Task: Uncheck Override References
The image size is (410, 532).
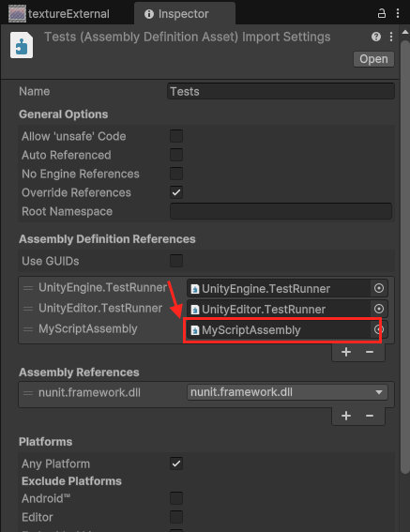Action: click(176, 192)
